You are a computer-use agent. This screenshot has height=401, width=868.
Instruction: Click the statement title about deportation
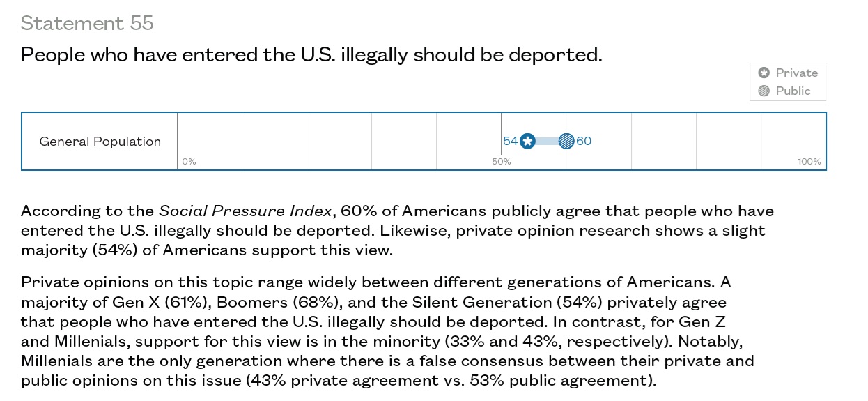[x=311, y=54]
